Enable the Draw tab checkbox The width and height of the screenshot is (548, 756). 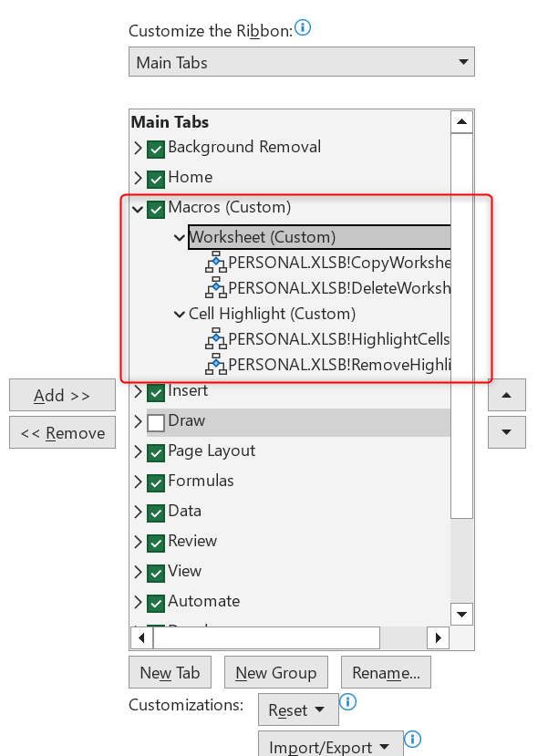pos(156,423)
